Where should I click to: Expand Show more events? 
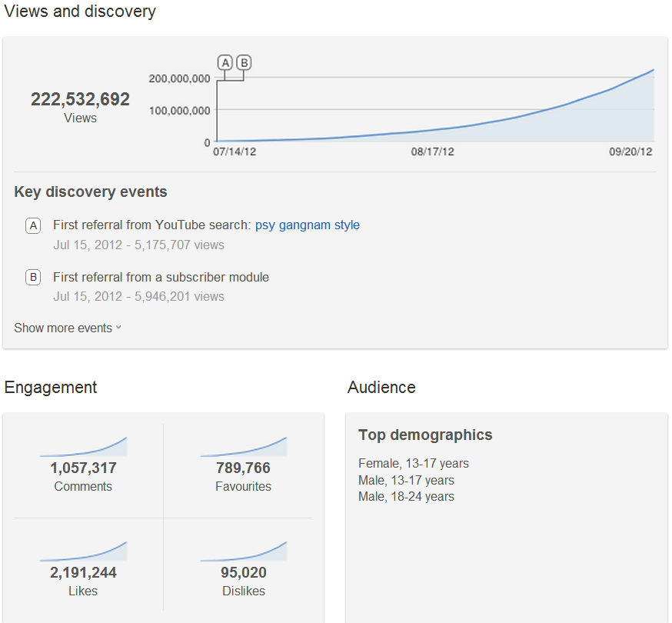[x=68, y=328]
